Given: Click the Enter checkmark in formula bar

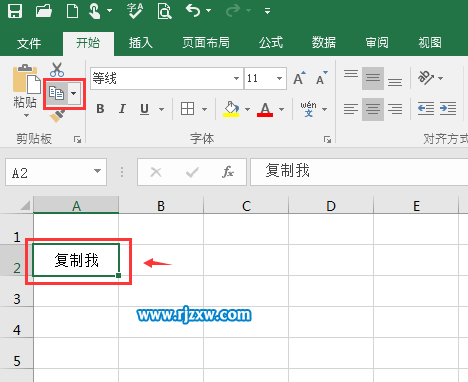Looking at the screenshot, I should point(192,172).
